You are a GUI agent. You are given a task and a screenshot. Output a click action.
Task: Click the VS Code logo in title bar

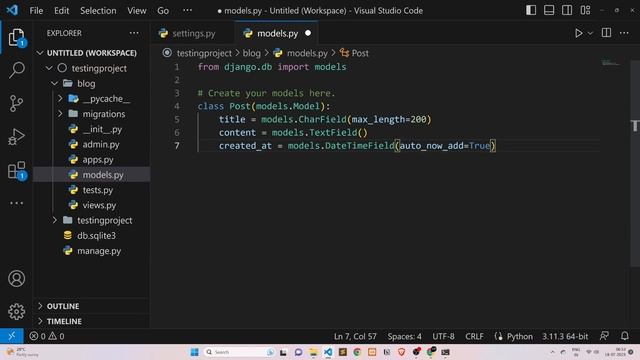click(12, 10)
